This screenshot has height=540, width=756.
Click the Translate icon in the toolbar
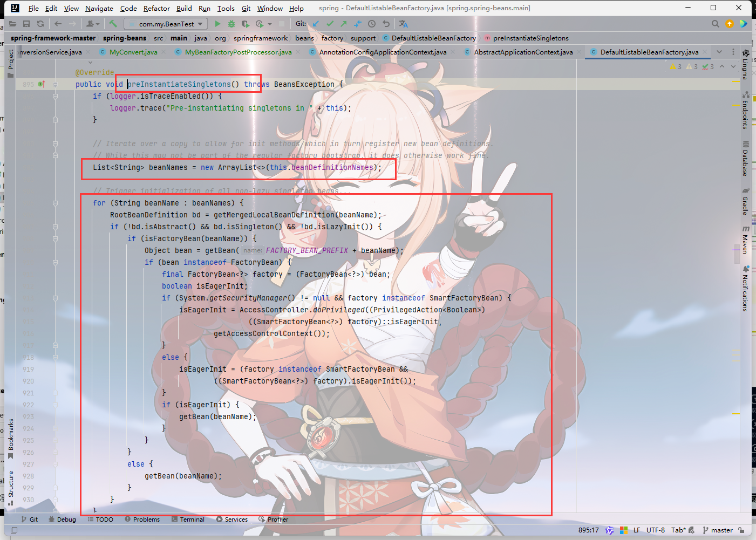404,24
